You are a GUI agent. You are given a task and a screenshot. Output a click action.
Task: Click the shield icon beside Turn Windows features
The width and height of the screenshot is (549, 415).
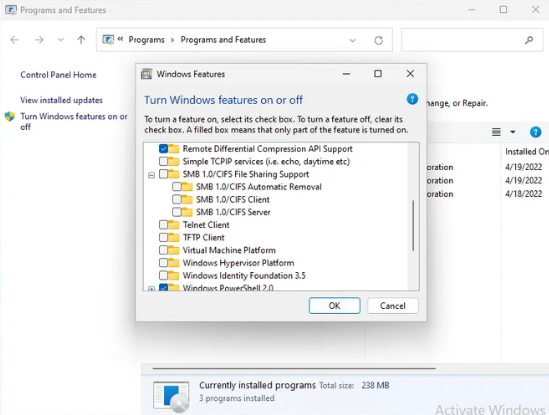[10, 116]
